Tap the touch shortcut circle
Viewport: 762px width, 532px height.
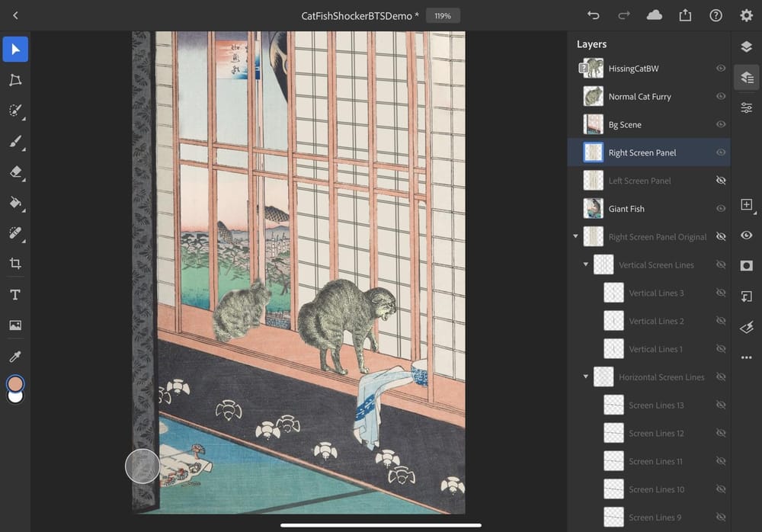tap(142, 466)
